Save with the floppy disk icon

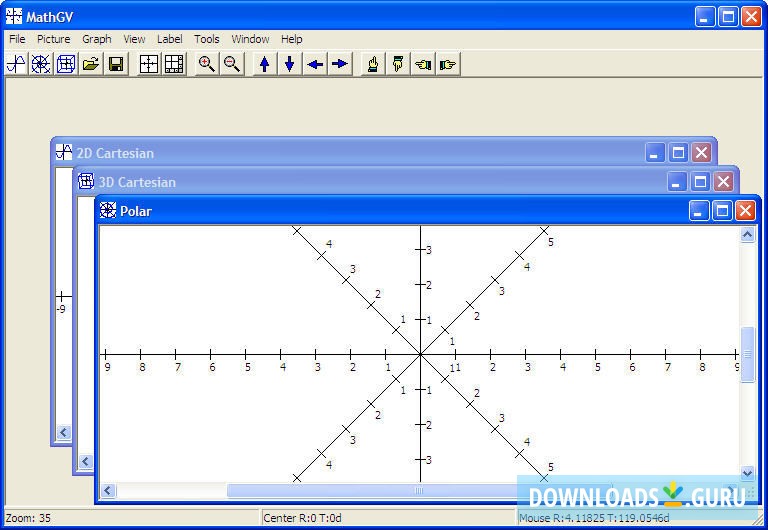116,64
